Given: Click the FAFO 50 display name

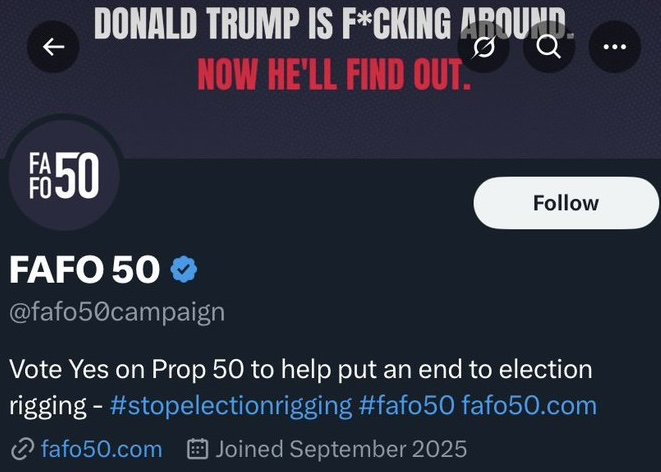Looking at the screenshot, I should 84,268.
